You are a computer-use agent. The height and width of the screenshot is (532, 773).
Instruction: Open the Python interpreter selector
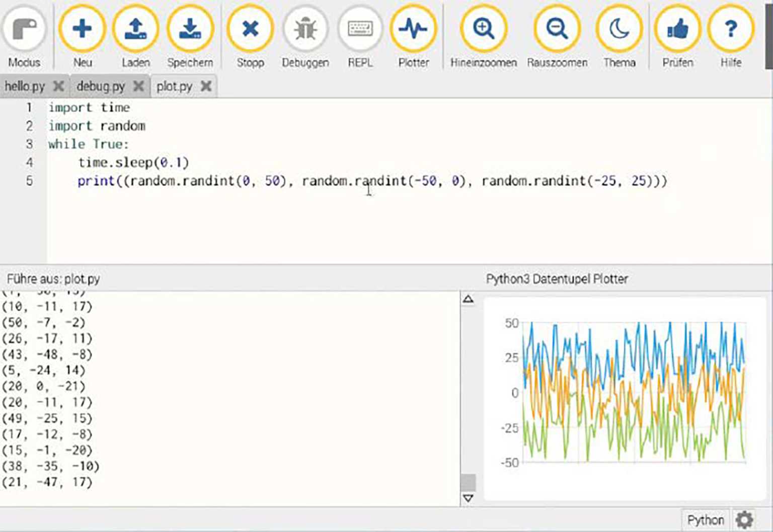tap(706, 519)
